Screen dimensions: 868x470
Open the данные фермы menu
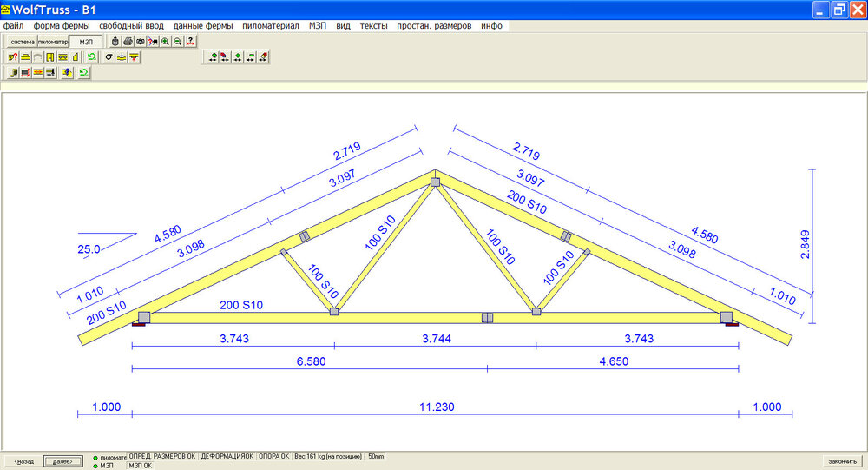pos(203,26)
